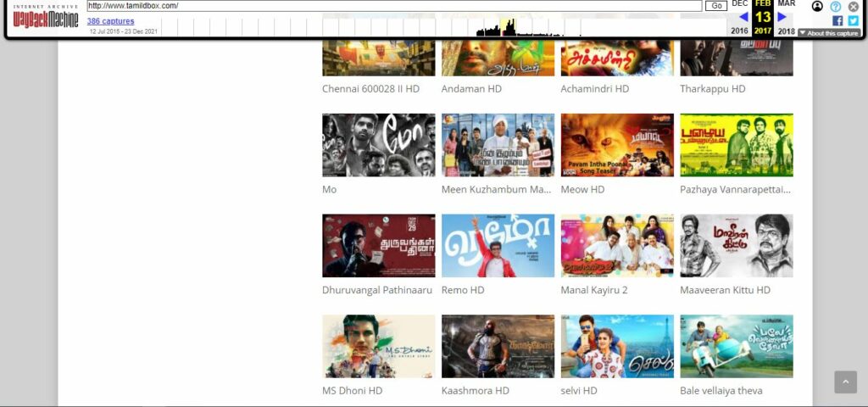The width and height of the screenshot is (868, 407).
Task: Share capture via Facebook icon
Action: click(x=837, y=20)
